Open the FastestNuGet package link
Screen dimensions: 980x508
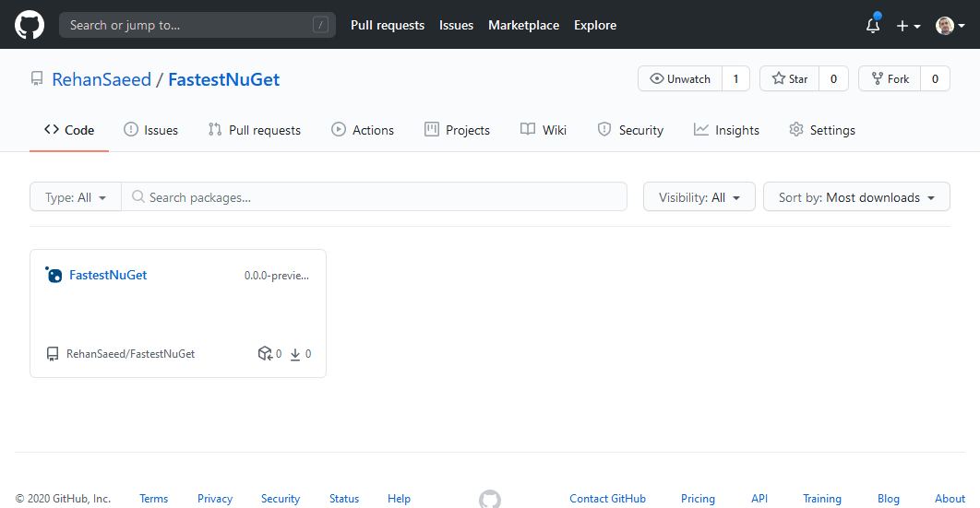point(107,276)
